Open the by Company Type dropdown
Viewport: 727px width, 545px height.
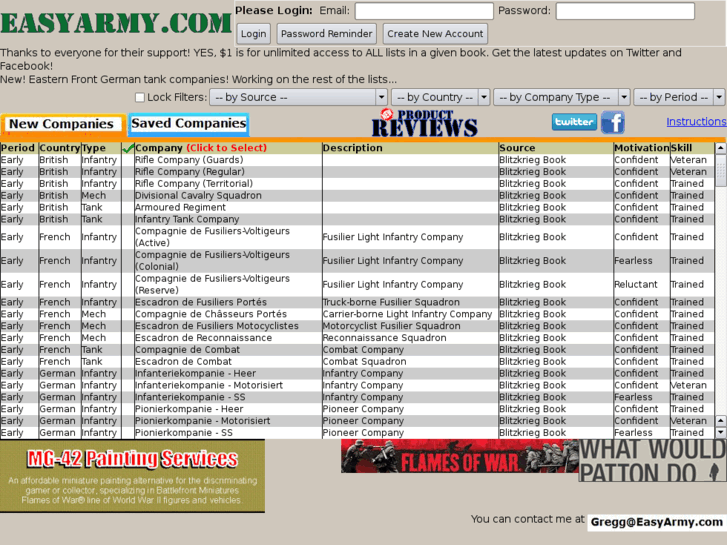[561, 97]
